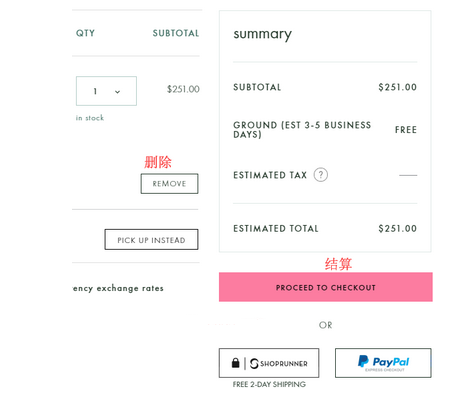The image size is (460, 397).
Task: Click the Estimated Total $251.00 amount
Action: point(397,229)
